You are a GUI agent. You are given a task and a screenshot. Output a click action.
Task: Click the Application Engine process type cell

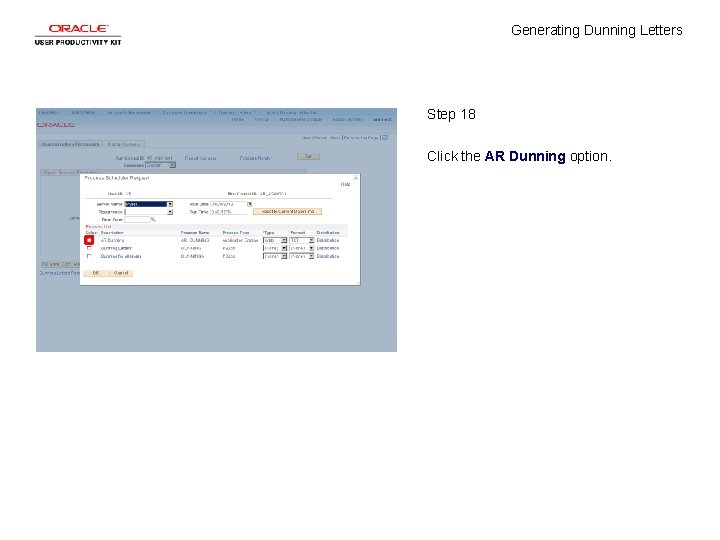point(240,240)
